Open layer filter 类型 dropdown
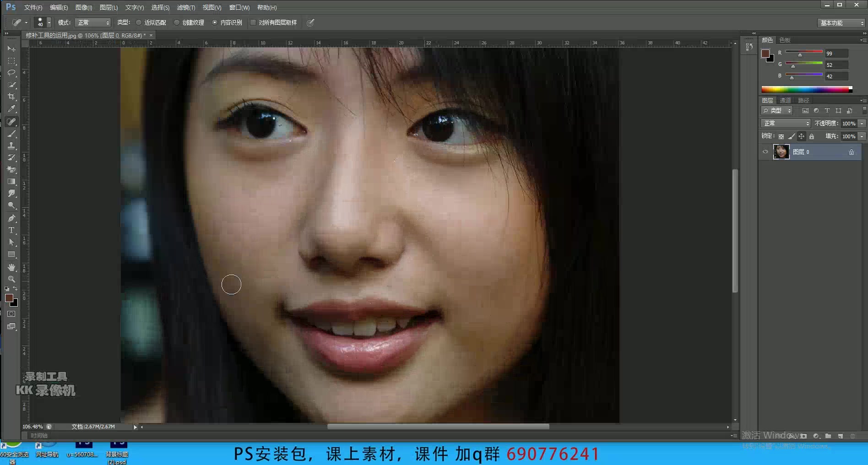This screenshot has width=868, height=465. (x=776, y=111)
